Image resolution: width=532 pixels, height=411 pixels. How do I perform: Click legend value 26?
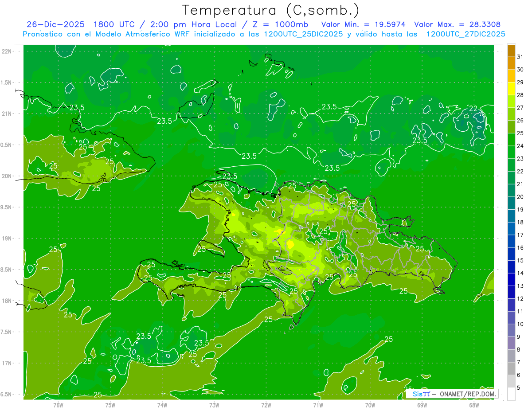click(520, 120)
